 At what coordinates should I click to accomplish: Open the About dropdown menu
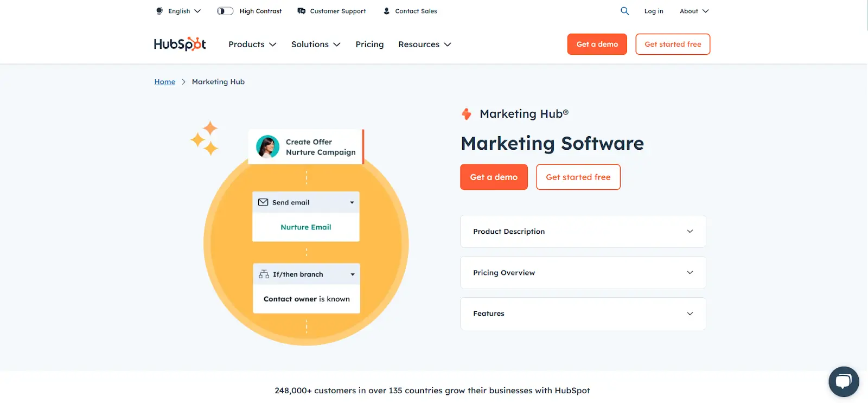(694, 11)
